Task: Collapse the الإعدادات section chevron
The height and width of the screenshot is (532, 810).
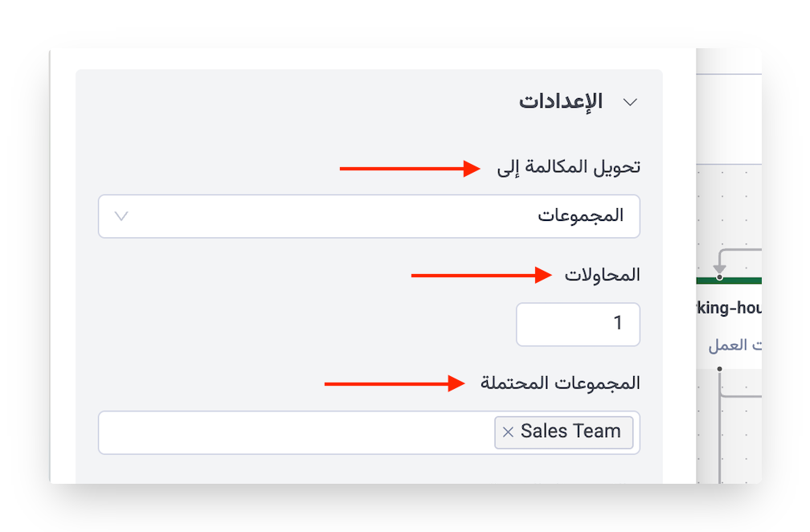Action: tap(631, 102)
